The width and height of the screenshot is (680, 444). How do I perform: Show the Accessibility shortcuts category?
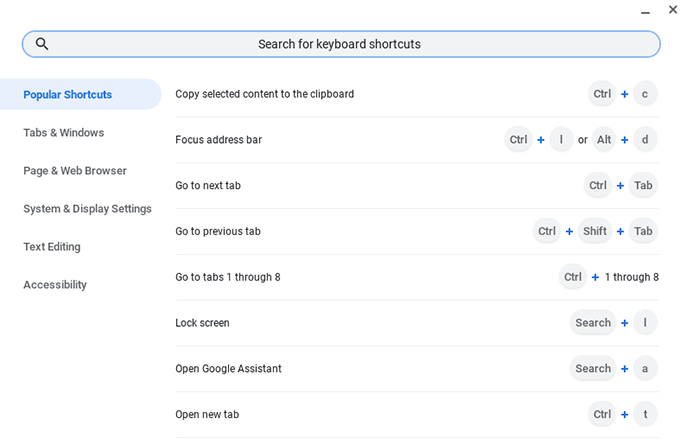(x=55, y=285)
